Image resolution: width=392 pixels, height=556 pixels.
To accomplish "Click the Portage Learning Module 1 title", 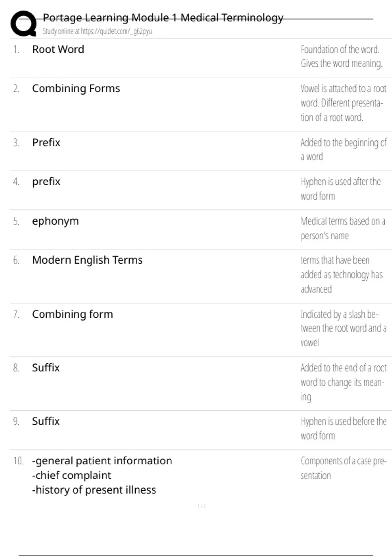I will [x=163, y=18].
